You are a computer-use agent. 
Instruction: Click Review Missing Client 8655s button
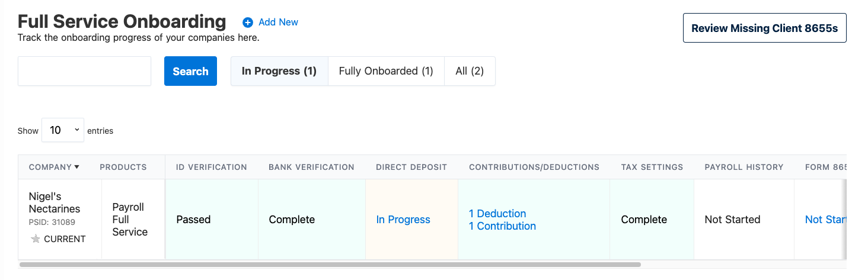[x=765, y=28]
